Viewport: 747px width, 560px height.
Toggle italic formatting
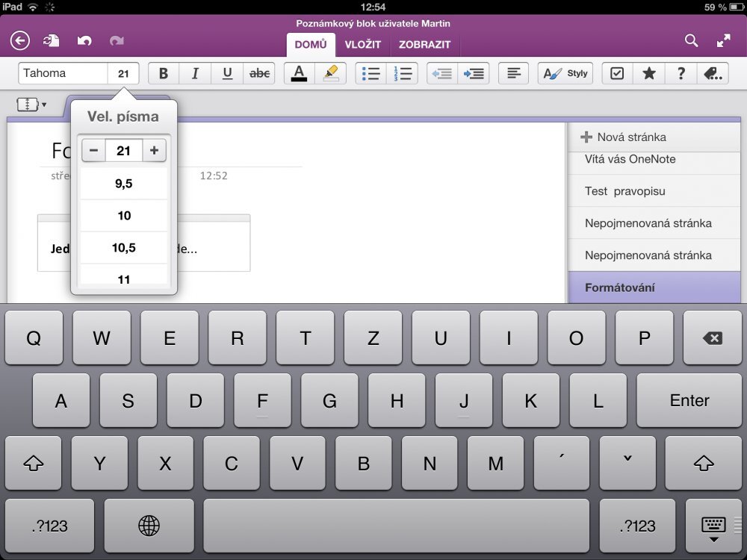click(194, 72)
